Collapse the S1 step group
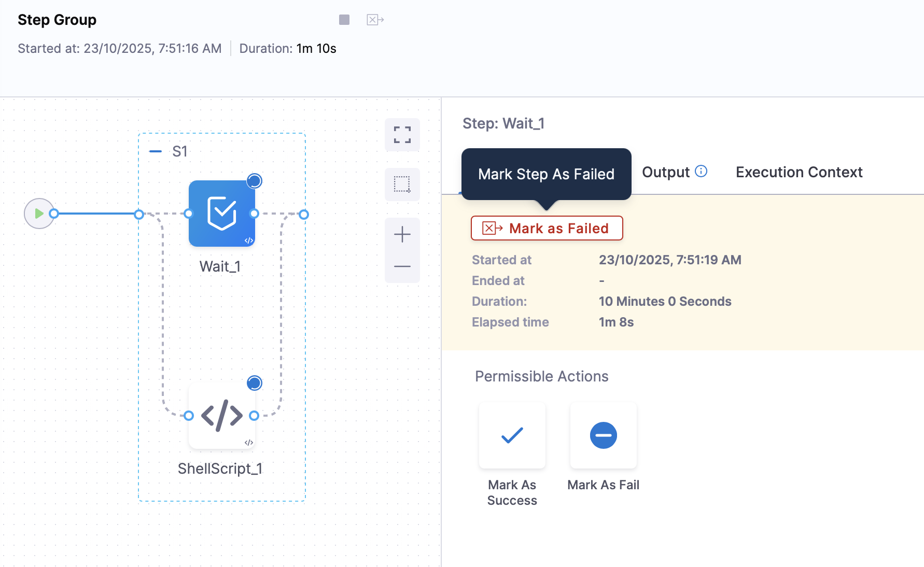924x567 pixels. pos(155,151)
